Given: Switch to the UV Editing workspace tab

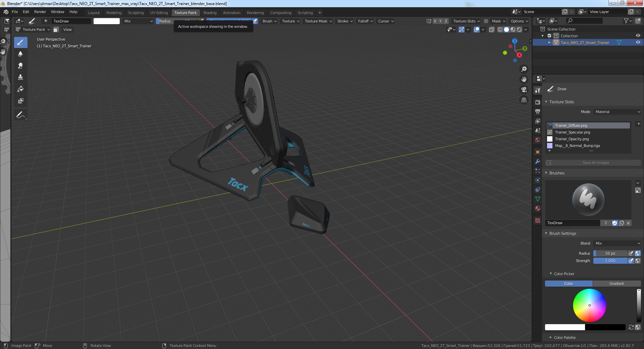Looking at the screenshot, I should (x=159, y=13).
